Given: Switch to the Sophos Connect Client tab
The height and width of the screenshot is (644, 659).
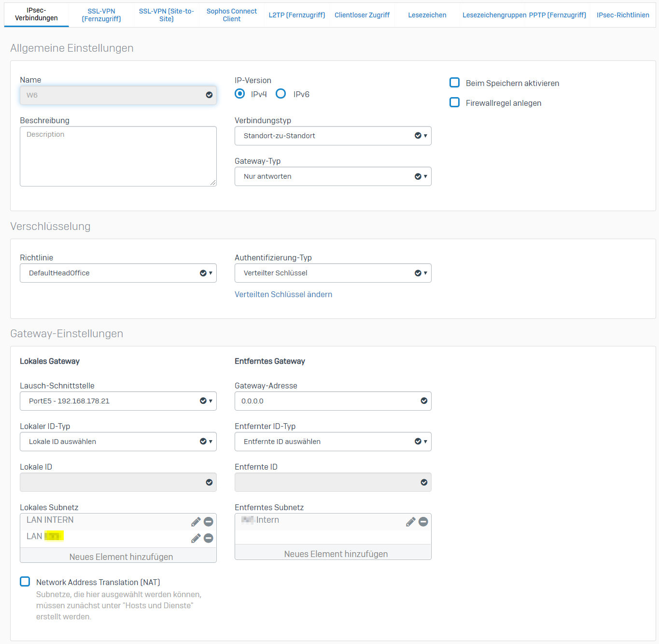Looking at the screenshot, I should click(x=231, y=15).
